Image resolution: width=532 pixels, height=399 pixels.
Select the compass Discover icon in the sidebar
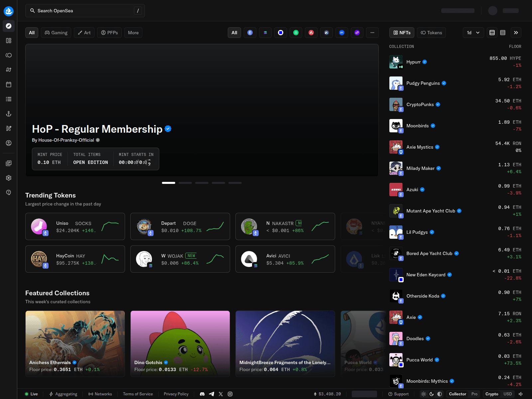coord(9,26)
